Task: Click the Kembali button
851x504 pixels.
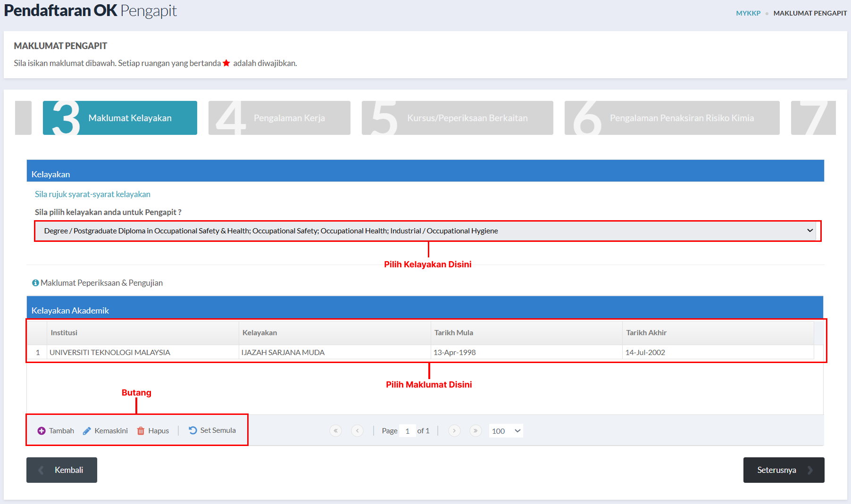Action: (62, 470)
